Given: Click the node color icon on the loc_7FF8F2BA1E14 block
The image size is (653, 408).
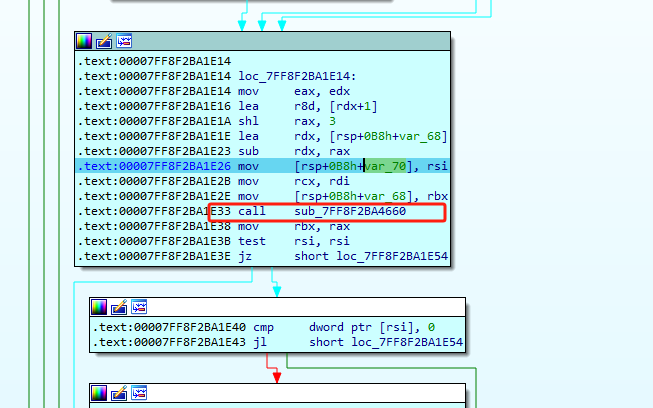Looking at the screenshot, I should pyautogui.click(x=84, y=41).
